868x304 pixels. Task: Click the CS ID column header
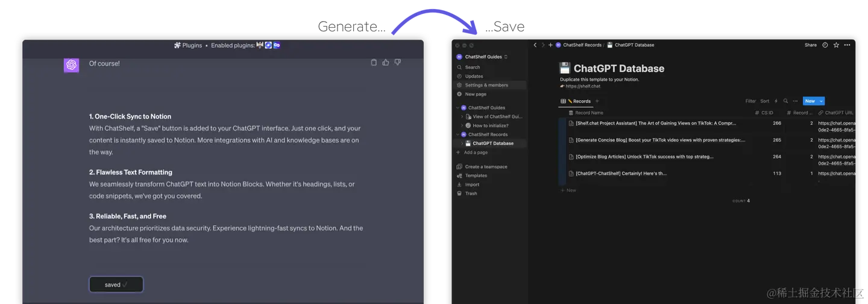pyautogui.click(x=764, y=113)
